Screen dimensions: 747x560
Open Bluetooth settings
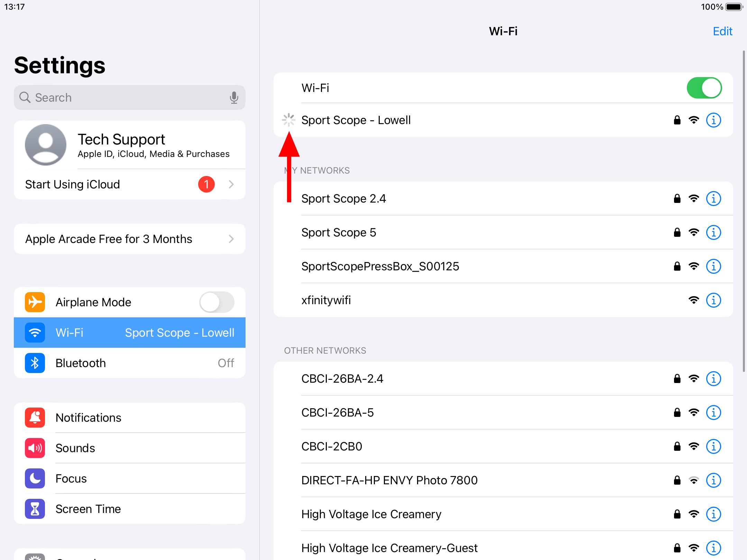(130, 363)
